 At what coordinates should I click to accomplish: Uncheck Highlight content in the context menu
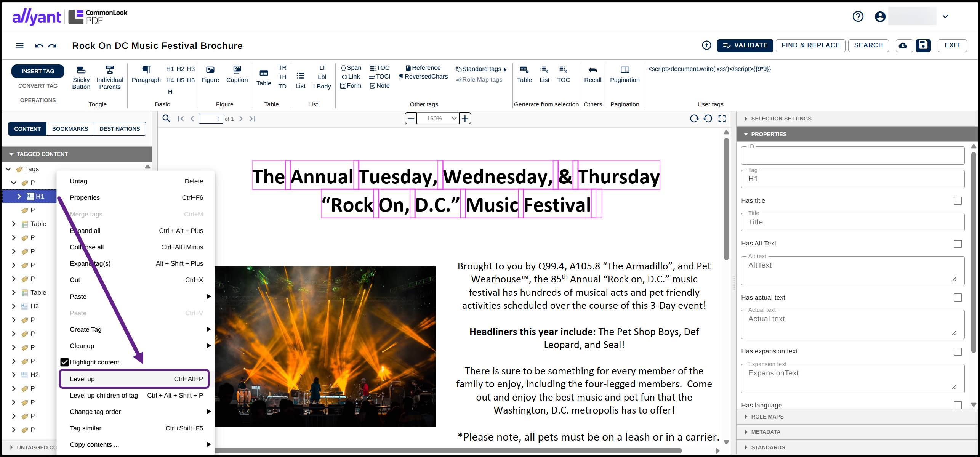click(65, 362)
